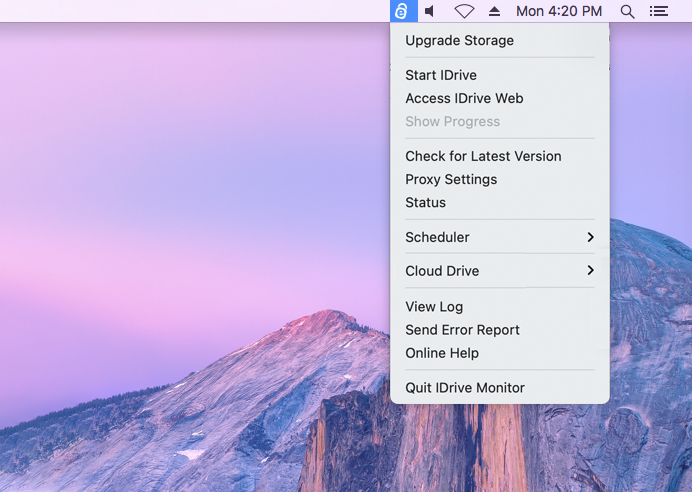Image resolution: width=692 pixels, height=492 pixels.
Task: Choose Quit IDrive Monitor
Action: (500, 387)
